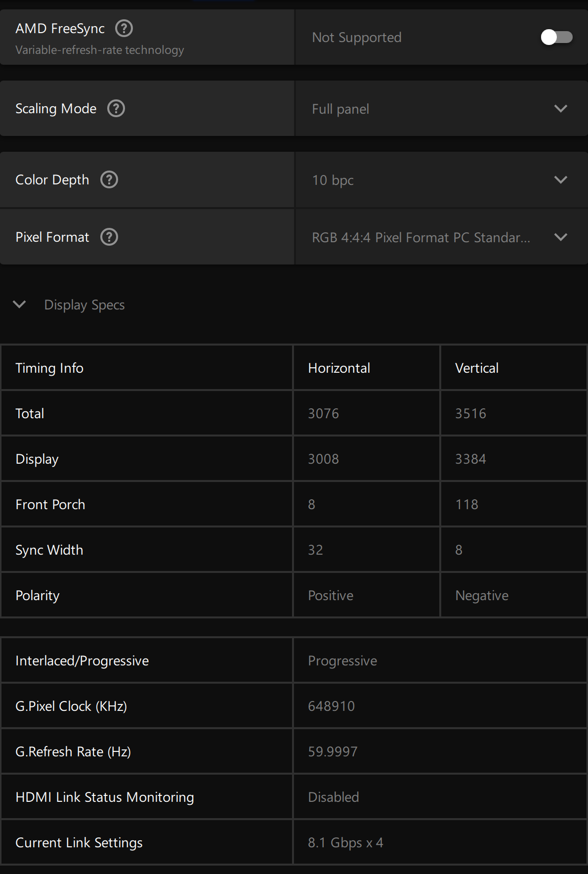Collapse the Display Specs section

click(19, 305)
